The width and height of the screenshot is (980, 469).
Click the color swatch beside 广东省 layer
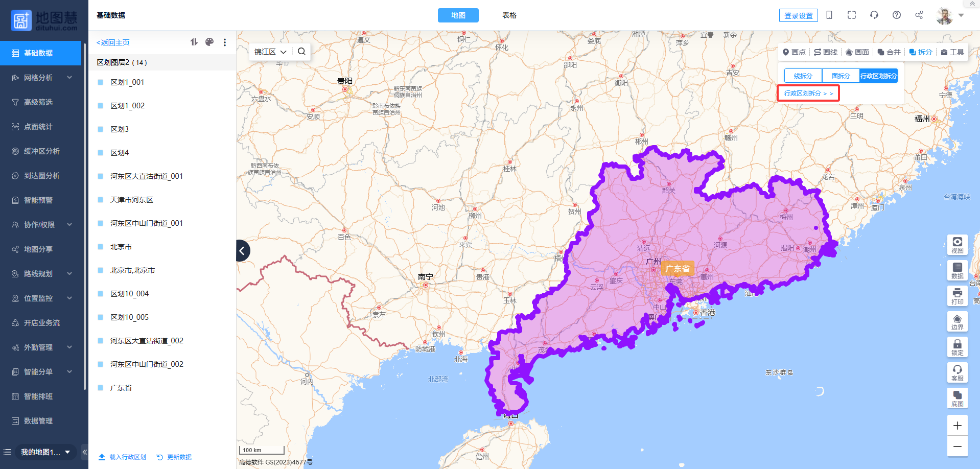101,388
